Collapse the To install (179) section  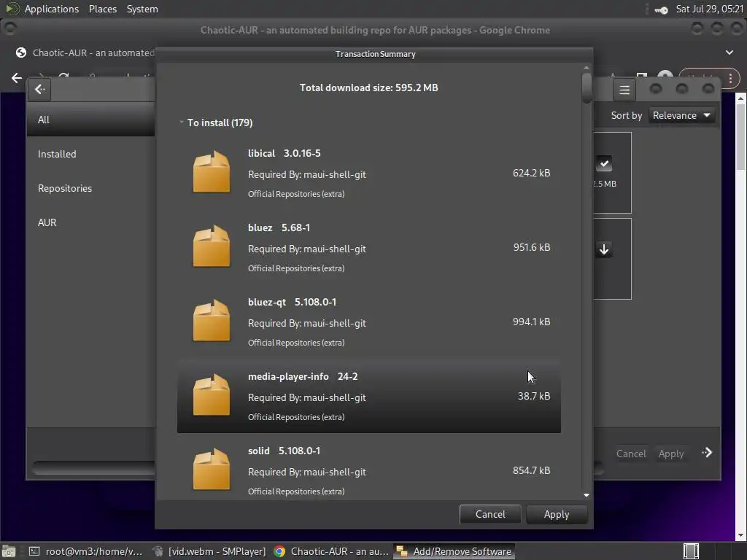(181, 122)
